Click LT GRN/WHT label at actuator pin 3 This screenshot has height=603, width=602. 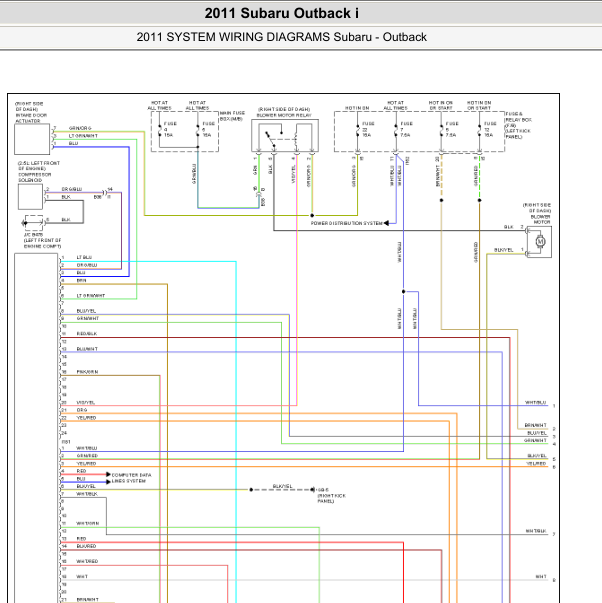tap(83, 136)
